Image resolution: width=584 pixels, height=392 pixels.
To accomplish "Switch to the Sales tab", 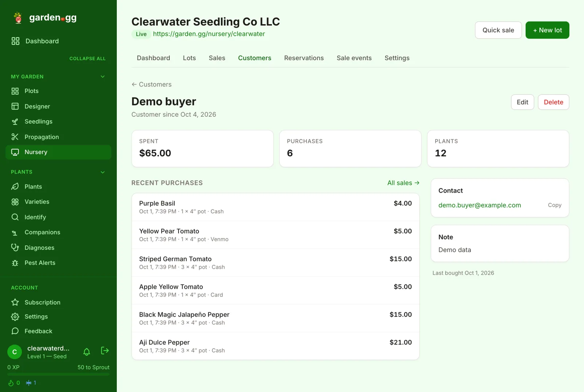I will pos(217,58).
